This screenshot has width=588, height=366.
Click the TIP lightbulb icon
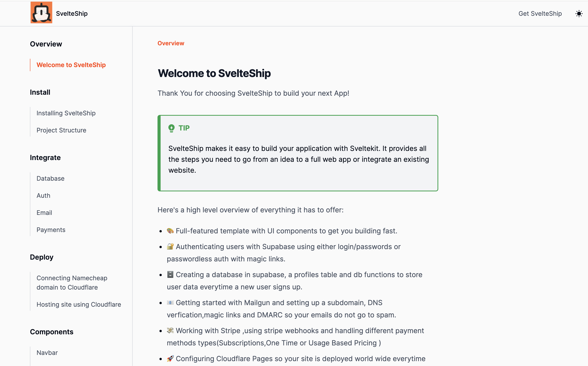click(x=171, y=128)
